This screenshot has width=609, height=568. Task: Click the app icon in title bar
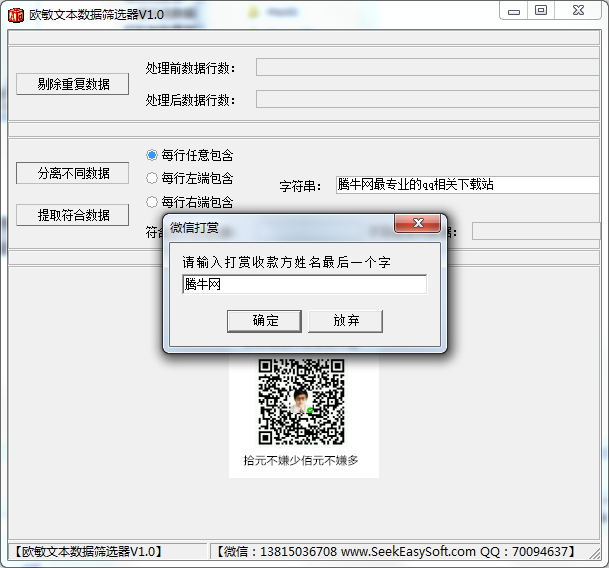[x=16, y=15]
